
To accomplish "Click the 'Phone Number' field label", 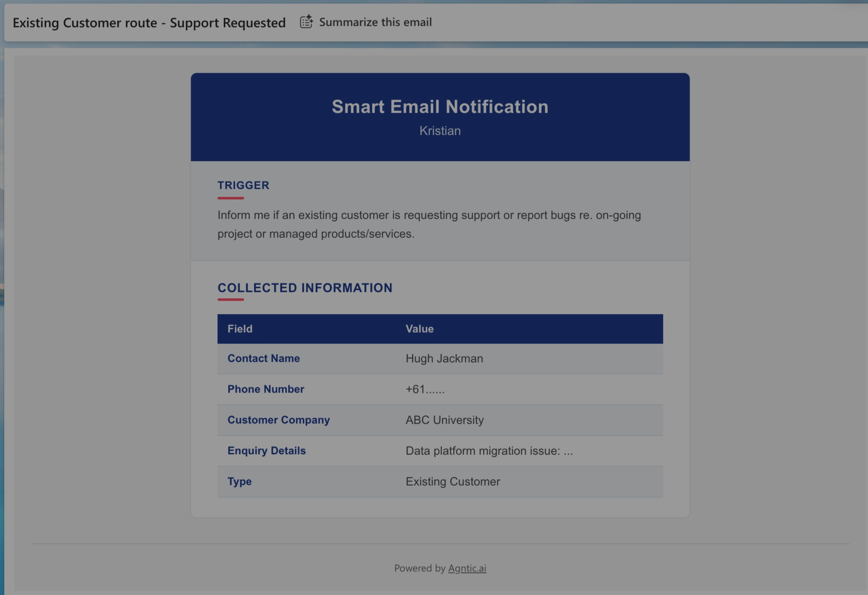I will click(x=266, y=389).
